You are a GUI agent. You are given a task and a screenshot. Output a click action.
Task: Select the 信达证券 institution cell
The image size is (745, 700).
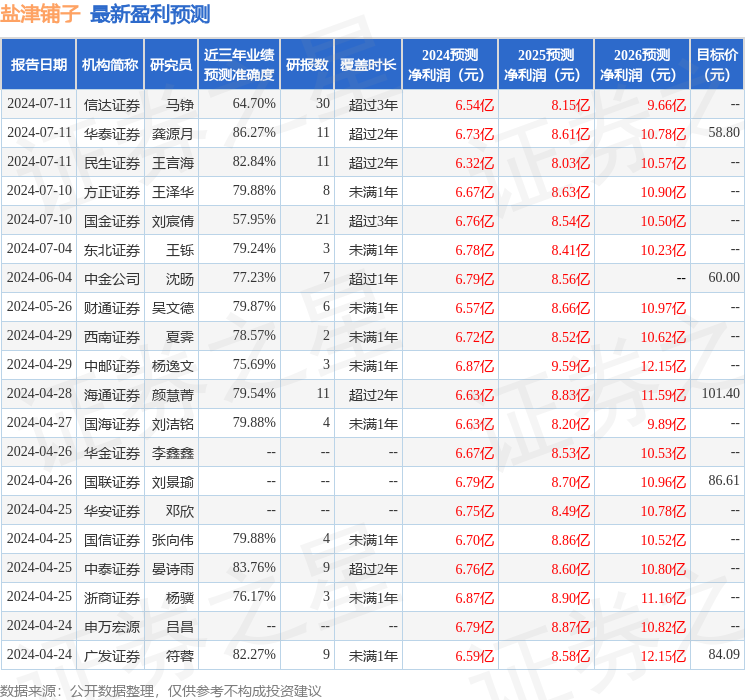coord(112,105)
